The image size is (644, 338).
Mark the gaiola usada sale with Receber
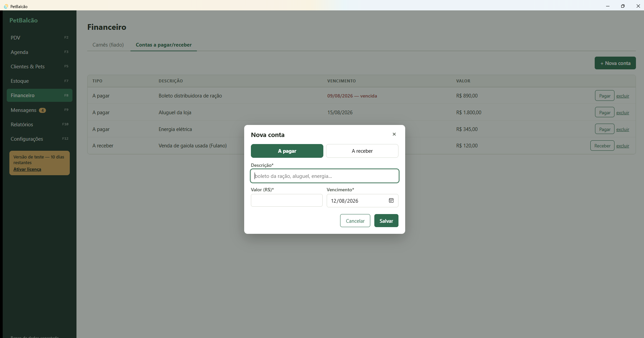(602, 146)
